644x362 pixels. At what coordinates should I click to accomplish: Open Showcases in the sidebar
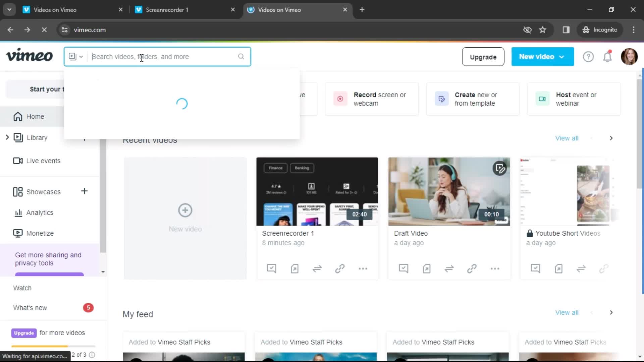[37, 192]
